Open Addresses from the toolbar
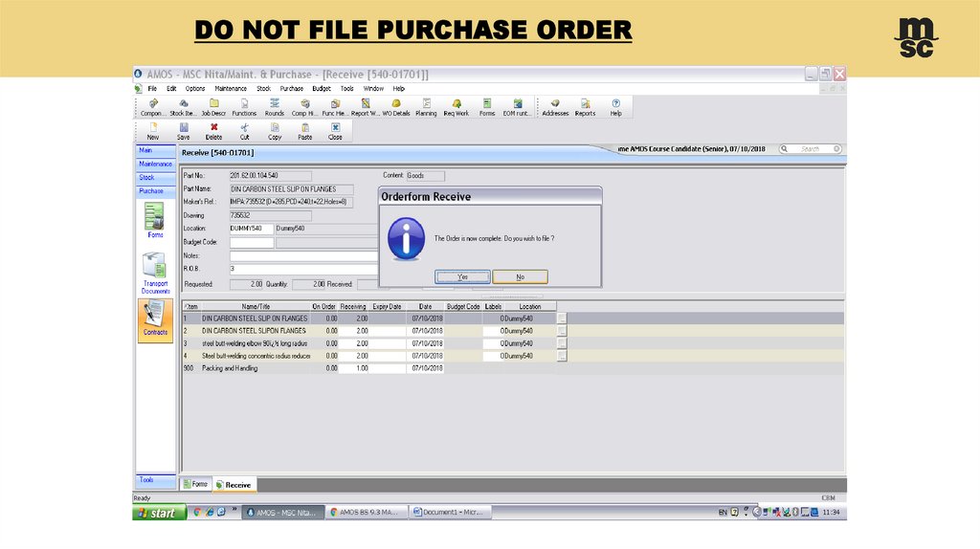Image resolution: width=980 pixels, height=549 pixels. 555,106
